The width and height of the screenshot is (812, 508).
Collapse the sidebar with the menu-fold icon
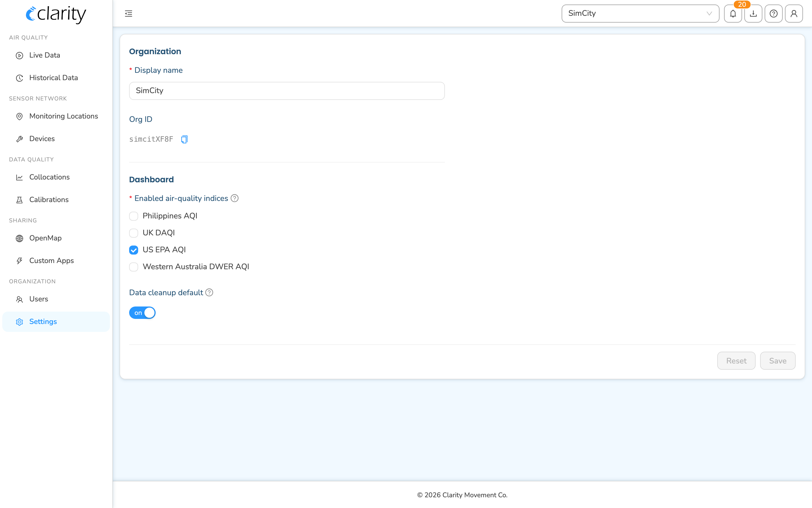pos(129,14)
